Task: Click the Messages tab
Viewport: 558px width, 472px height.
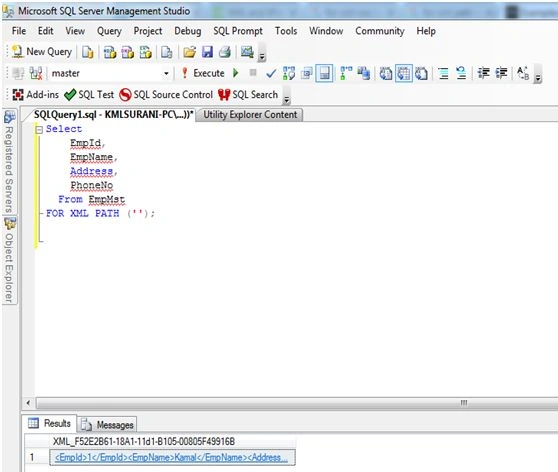Action: point(107,425)
